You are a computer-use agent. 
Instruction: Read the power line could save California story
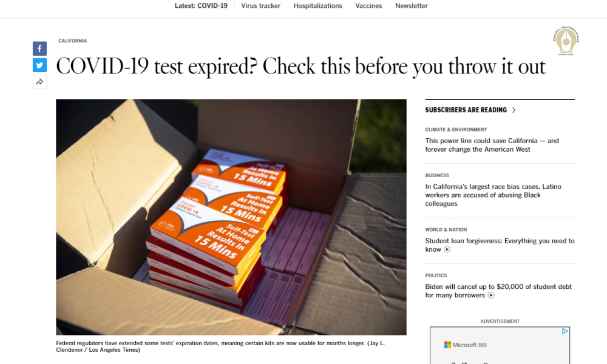(x=492, y=145)
